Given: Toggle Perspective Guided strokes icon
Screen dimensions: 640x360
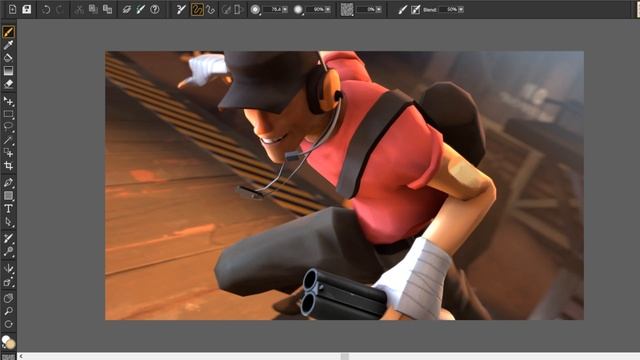Looking at the screenshot, I should 239,9.
